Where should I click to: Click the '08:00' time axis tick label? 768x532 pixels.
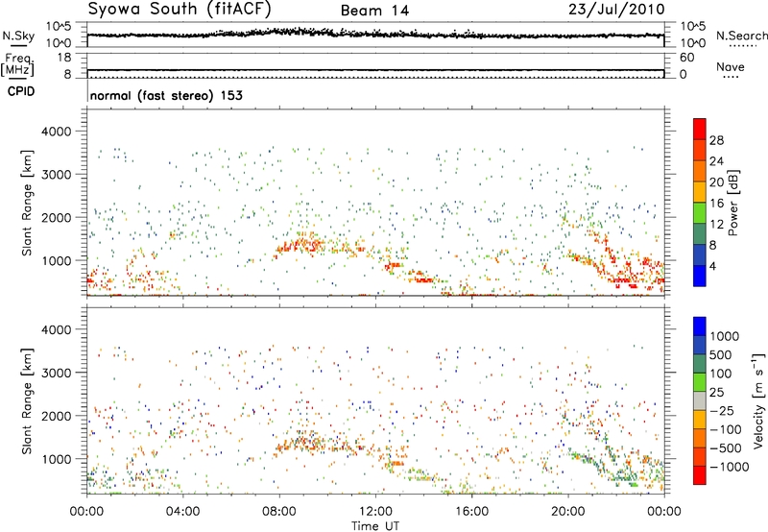point(279,512)
